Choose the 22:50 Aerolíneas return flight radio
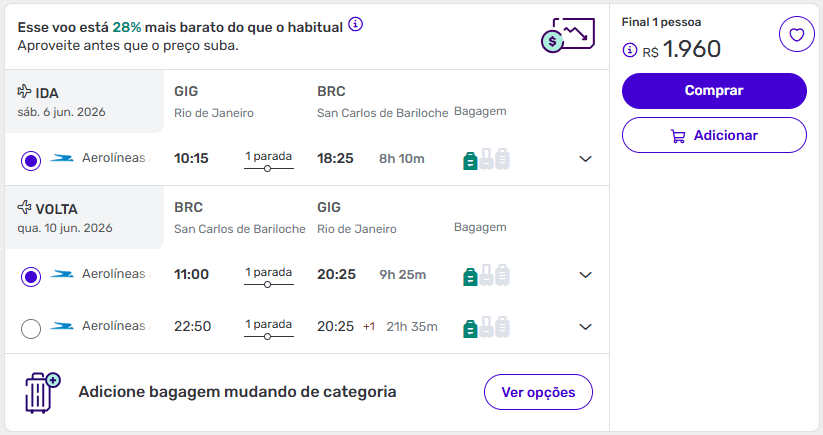 [31, 328]
